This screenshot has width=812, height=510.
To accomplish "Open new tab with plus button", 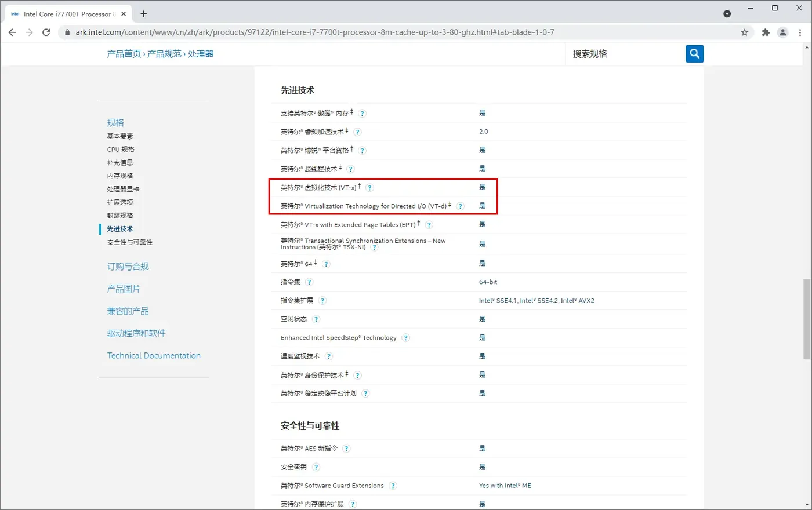I will [x=144, y=14].
